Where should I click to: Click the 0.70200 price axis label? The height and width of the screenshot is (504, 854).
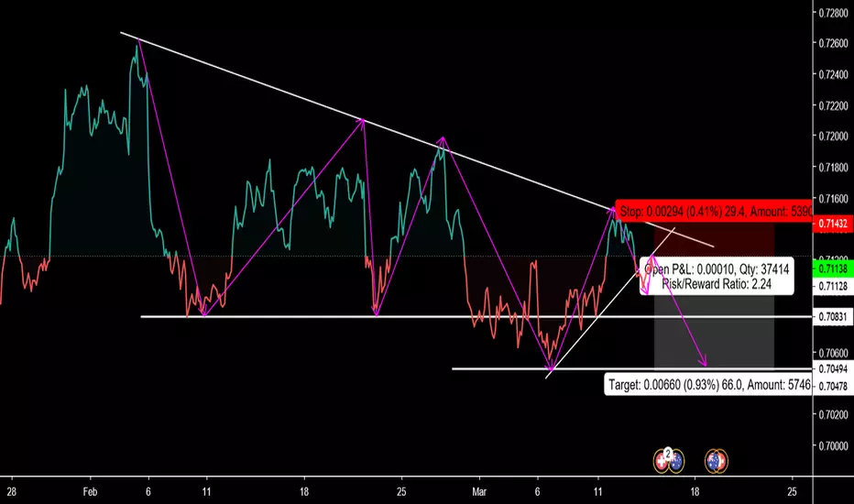click(833, 414)
